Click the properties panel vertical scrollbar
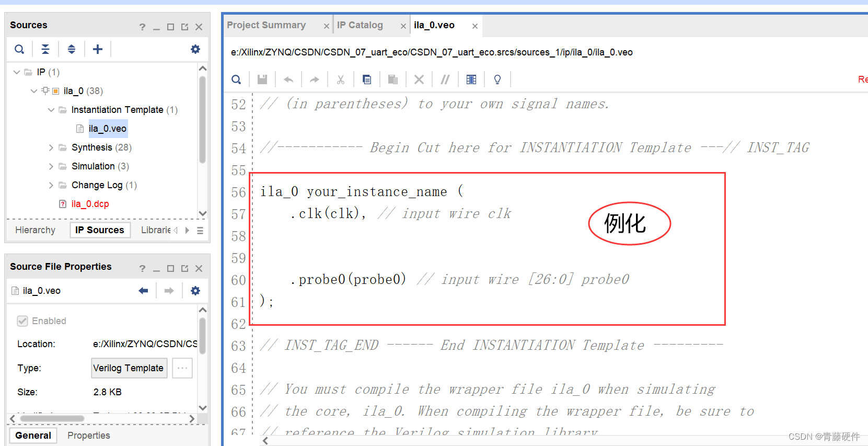 pos(203,337)
